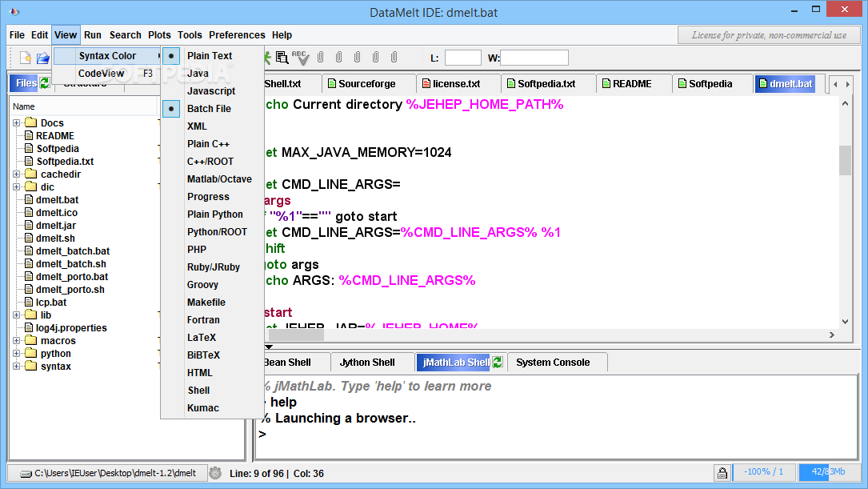Click the Docs folder icon
Screen dimensions: 868x489
click(x=31, y=122)
